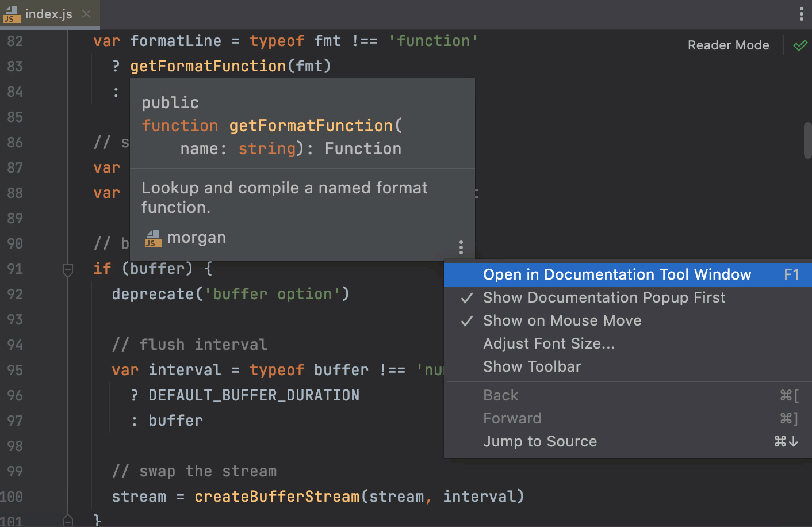Toggle Show on Mouse Move

coord(628,320)
